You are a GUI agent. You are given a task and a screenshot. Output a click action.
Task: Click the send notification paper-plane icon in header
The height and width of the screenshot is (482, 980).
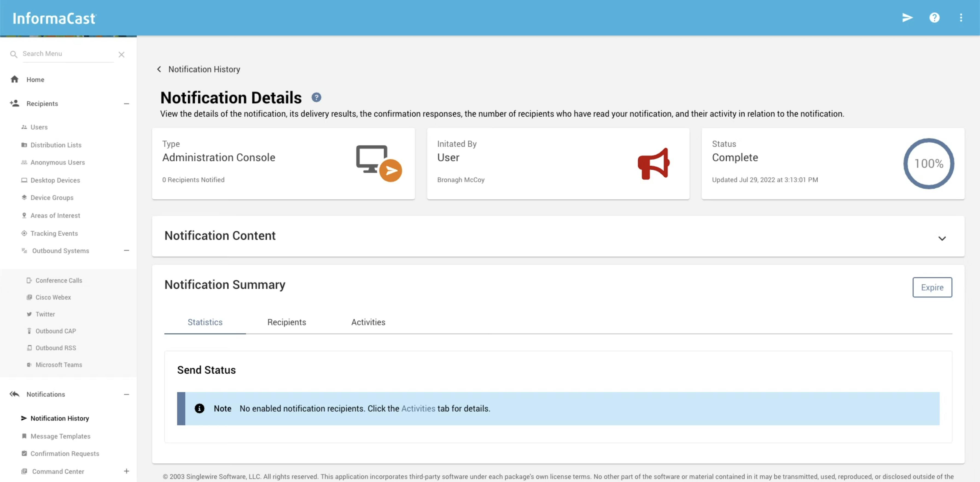click(x=907, y=18)
